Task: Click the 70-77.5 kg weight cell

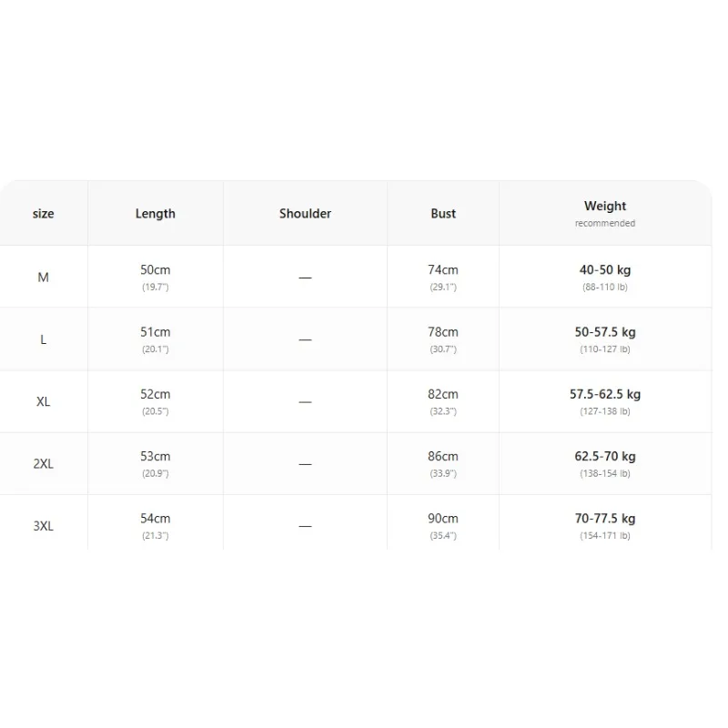Action: 605,526
